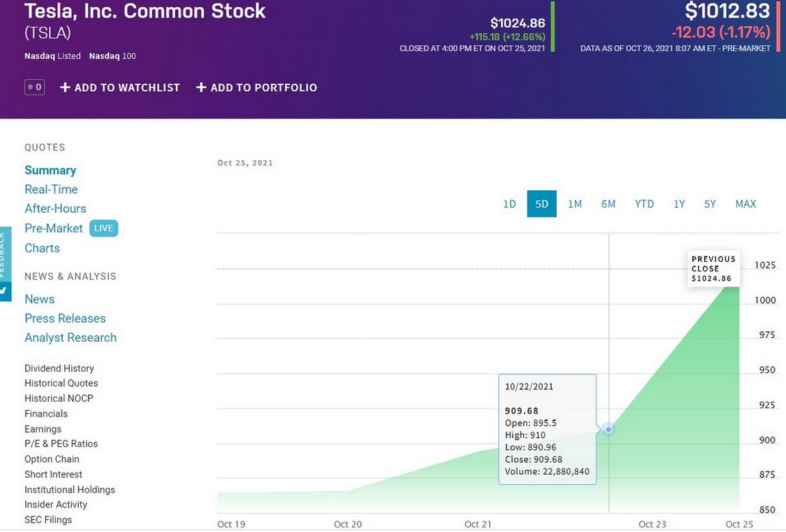
Task: Open the Real-Time quotes page
Action: point(51,190)
